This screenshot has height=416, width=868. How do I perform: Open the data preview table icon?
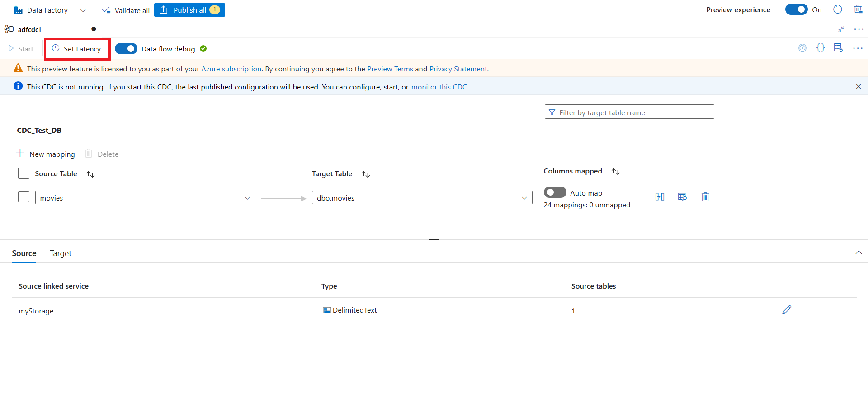(x=682, y=197)
